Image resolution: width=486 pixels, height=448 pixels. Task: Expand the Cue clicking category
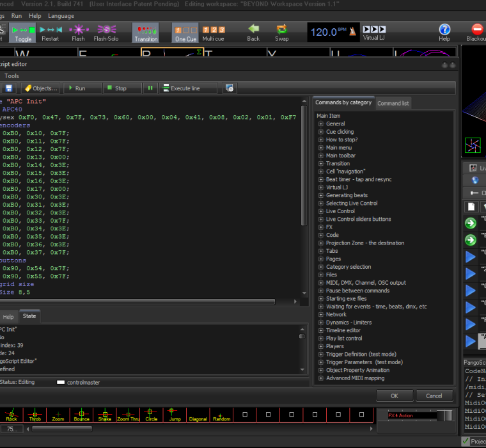(x=321, y=132)
